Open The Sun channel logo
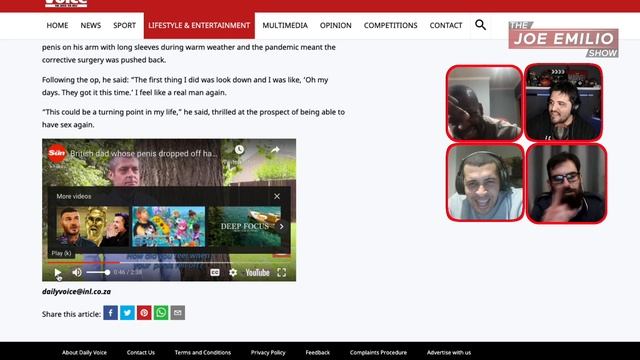 click(x=57, y=153)
